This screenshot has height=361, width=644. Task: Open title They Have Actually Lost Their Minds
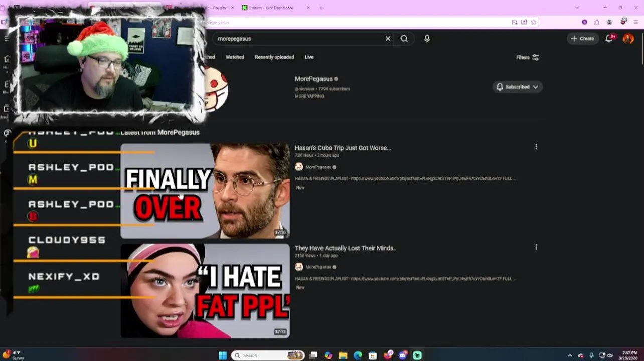click(346, 248)
